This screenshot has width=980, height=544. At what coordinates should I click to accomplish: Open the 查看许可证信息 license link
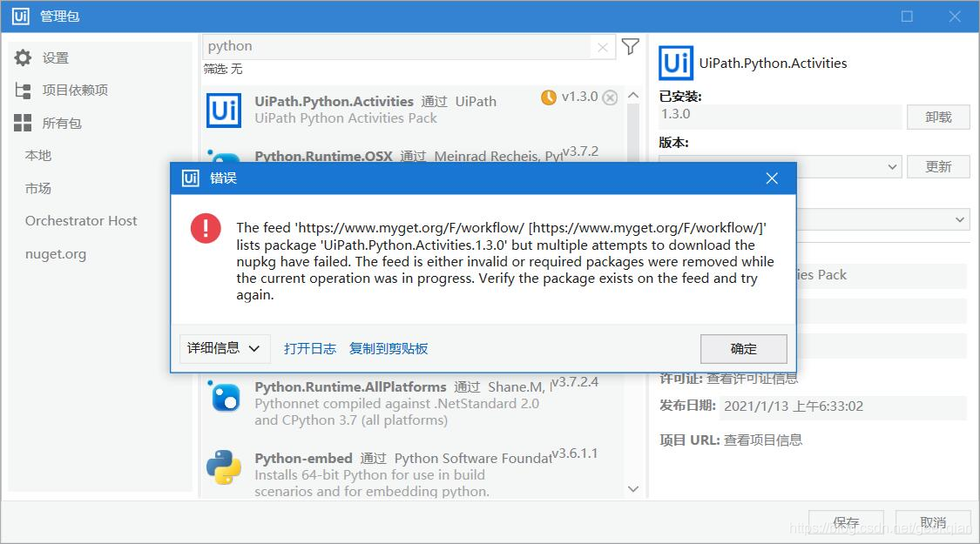pos(752,379)
